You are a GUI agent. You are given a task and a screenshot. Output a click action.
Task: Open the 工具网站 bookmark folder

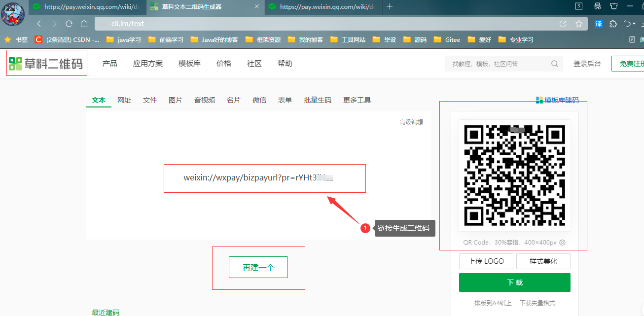tap(348, 39)
